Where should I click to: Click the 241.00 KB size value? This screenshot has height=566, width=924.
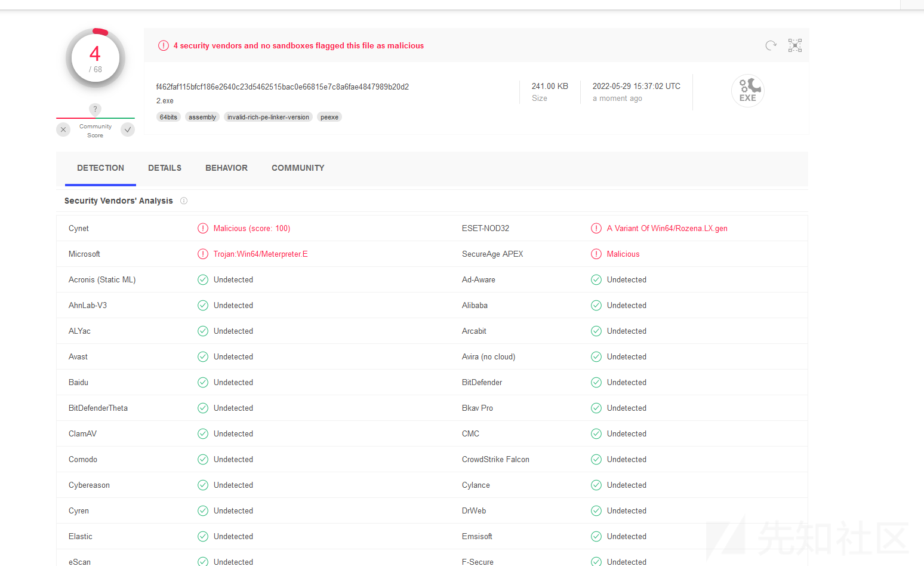tap(550, 86)
